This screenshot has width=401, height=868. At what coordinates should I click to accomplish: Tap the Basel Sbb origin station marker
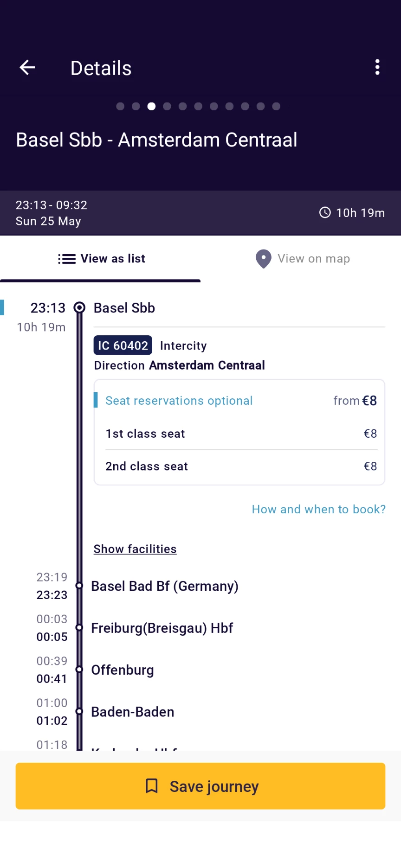click(80, 307)
